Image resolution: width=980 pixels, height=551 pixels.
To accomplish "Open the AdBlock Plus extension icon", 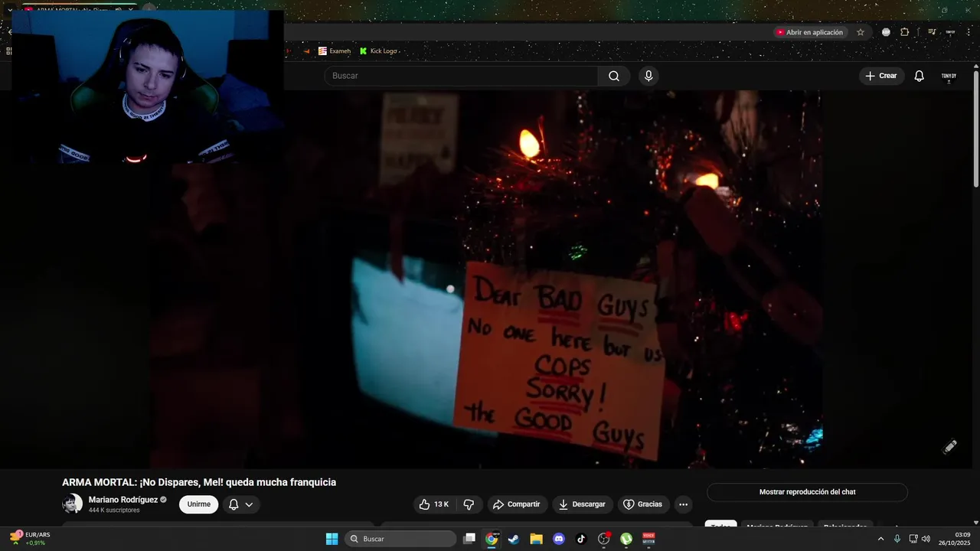I will pos(886,32).
